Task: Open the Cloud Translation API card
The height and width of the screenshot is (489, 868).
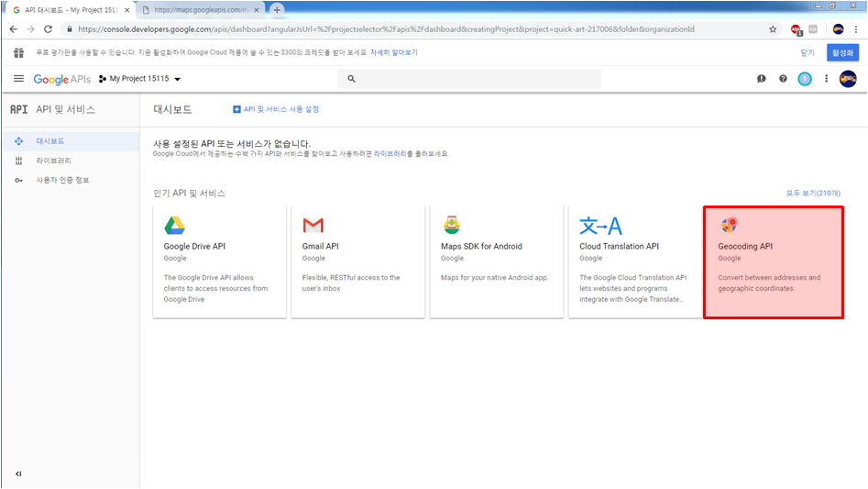Action: [635, 261]
